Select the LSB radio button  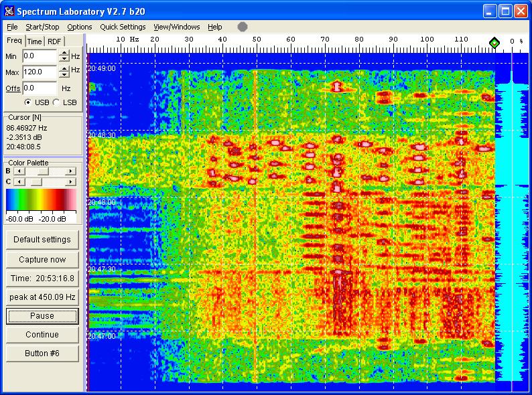(56, 102)
